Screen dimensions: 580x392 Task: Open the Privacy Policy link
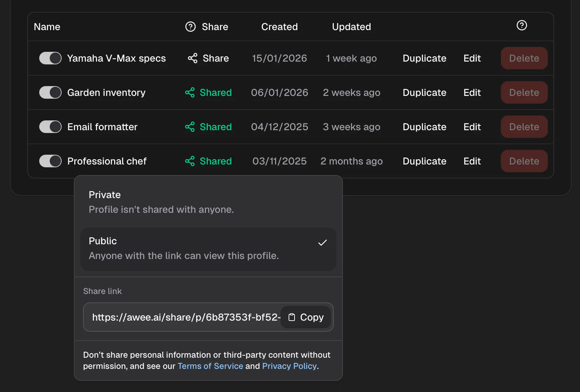289,366
